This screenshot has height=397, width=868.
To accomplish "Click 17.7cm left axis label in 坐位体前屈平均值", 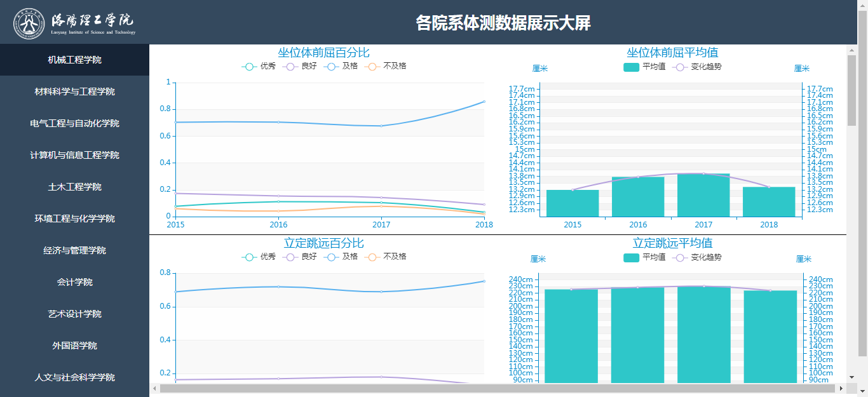I will (x=522, y=89).
